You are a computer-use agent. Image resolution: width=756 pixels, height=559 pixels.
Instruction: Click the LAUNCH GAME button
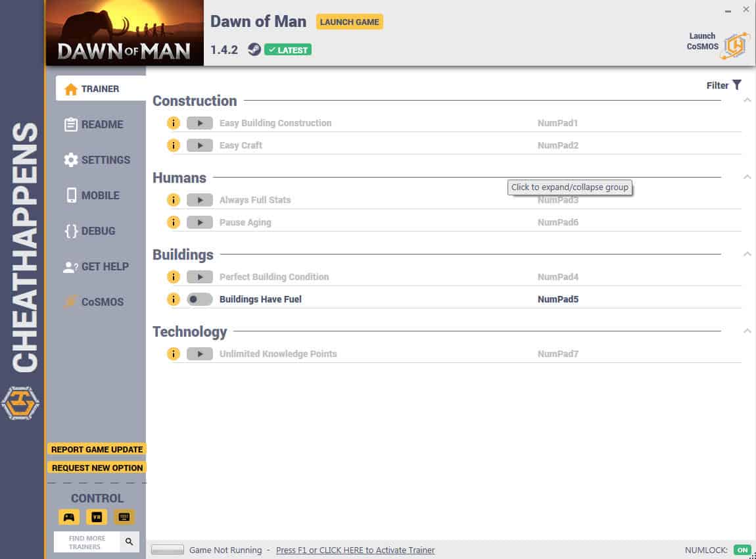[350, 22]
